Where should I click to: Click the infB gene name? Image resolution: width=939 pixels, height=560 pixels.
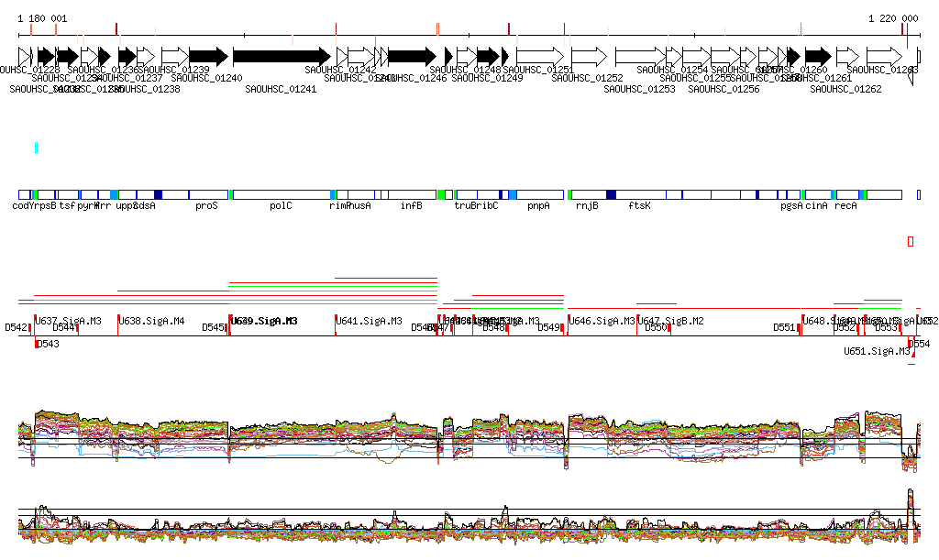click(412, 206)
